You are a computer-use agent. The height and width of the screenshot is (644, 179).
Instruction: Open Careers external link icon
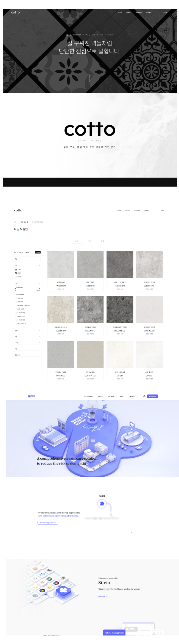[x=135, y=396]
